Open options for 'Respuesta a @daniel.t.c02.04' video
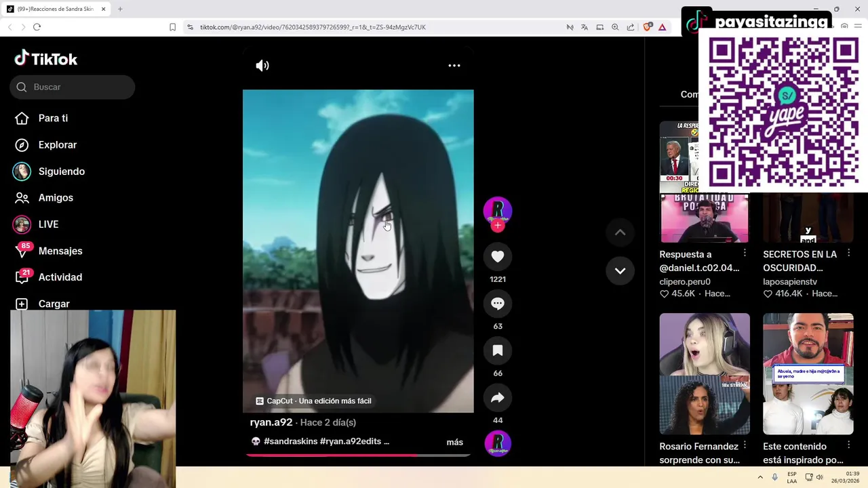 coord(745,253)
